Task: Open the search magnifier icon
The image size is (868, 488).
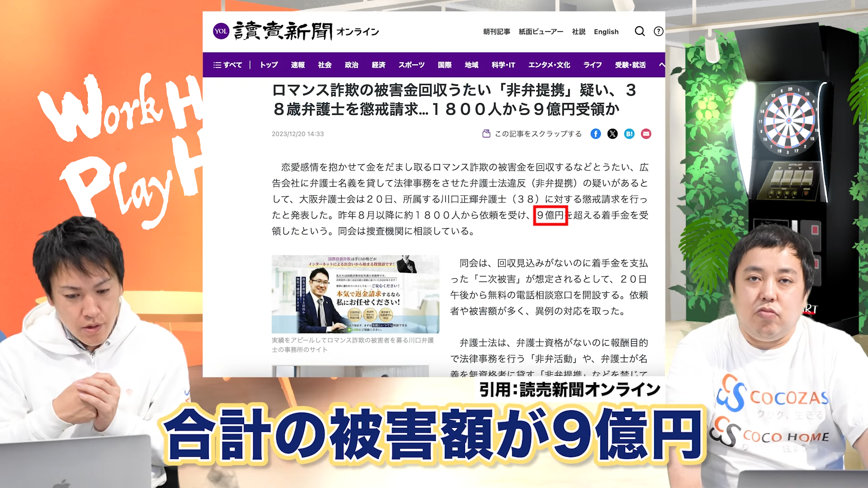Action: pos(640,31)
